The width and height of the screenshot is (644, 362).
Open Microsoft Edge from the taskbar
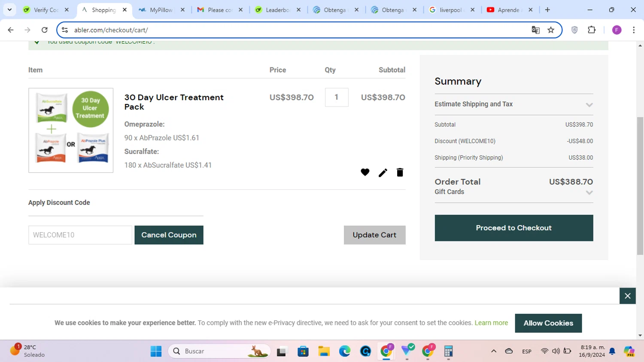pos(344,351)
